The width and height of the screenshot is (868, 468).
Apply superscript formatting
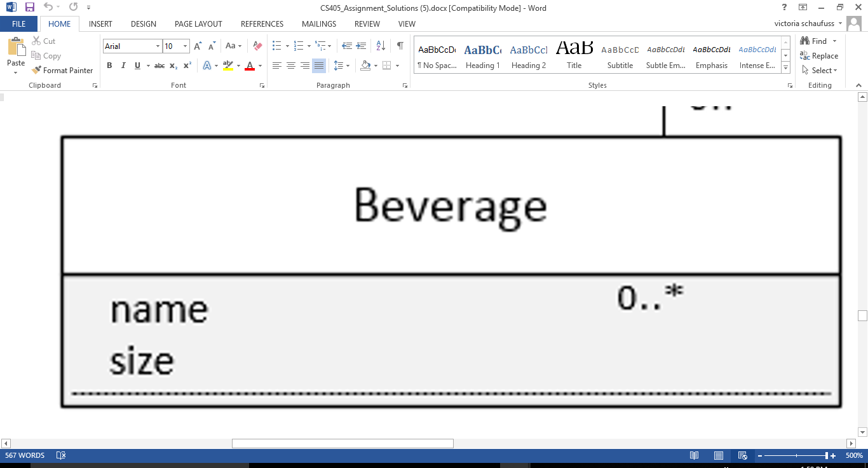point(187,65)
